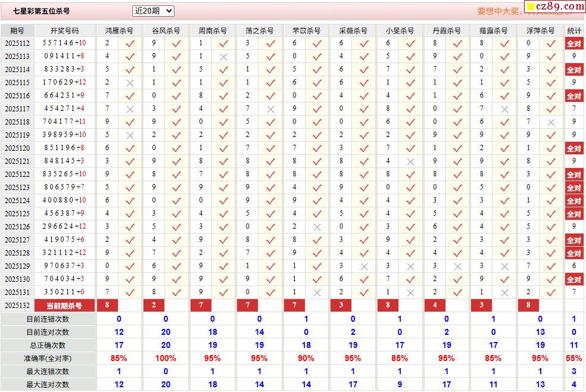Click the red checkmark in 鸿雁杀号 for 2025112
586x392 pixels.
coord(130,43)
